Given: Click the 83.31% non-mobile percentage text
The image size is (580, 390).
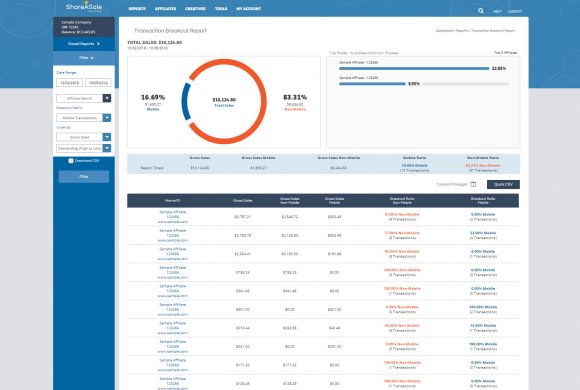Looking at the screenshot, I should click(x=295, y=97).
